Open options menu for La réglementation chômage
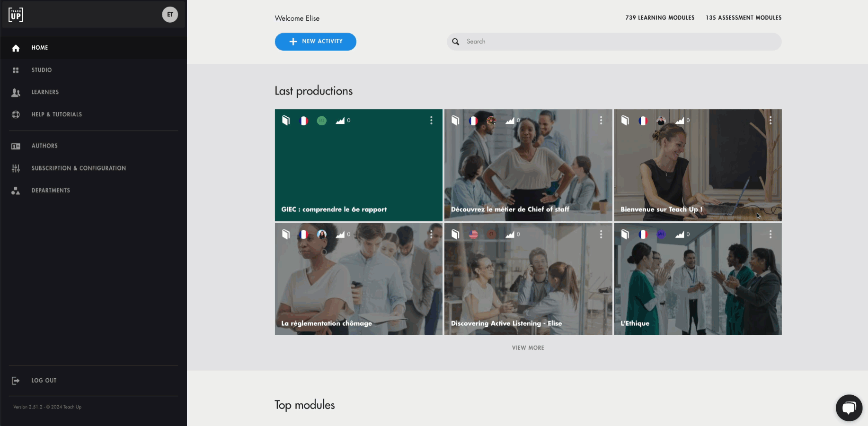Screen dimensions: 868x426 431,234
